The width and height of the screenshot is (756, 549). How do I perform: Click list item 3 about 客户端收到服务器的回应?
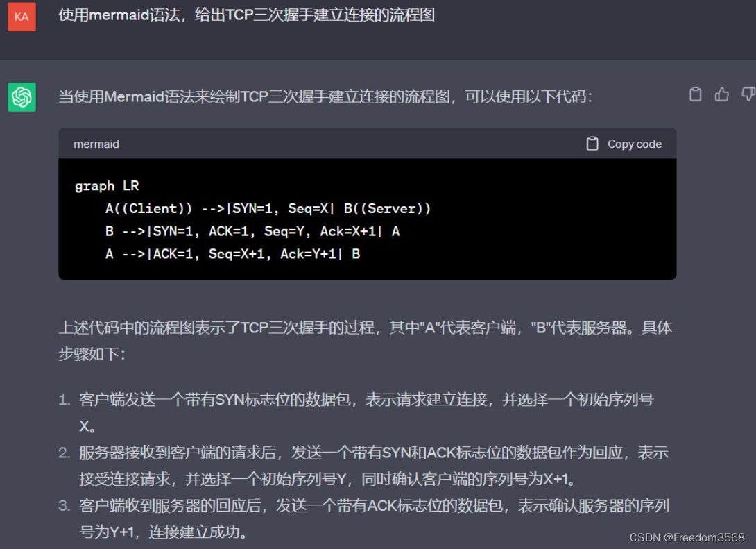[x=374, y=518]
